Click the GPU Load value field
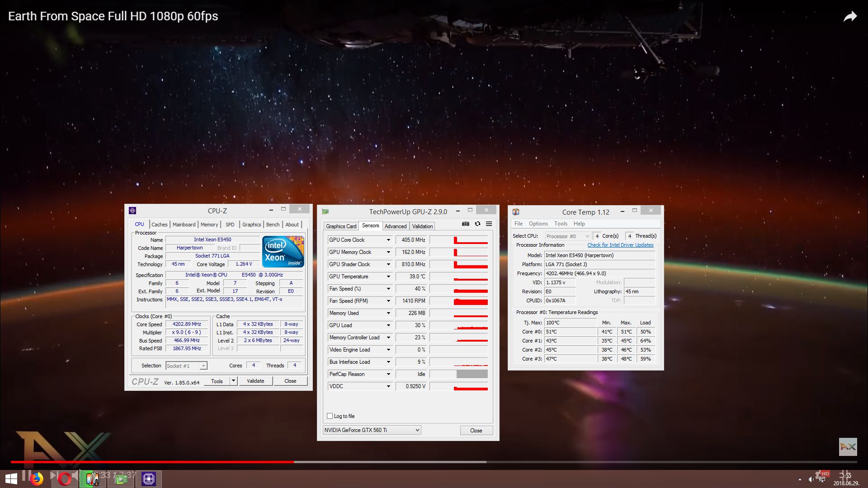The height and width of the screenshot is (488, 868). coord(411,325)
